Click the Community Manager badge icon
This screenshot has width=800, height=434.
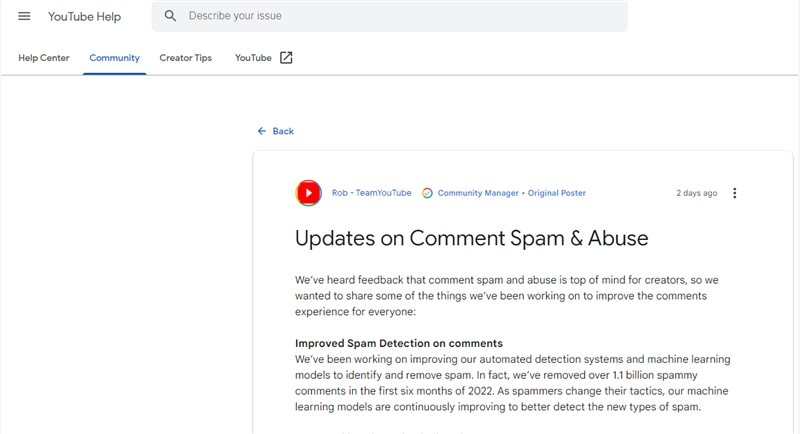[427, 193]
